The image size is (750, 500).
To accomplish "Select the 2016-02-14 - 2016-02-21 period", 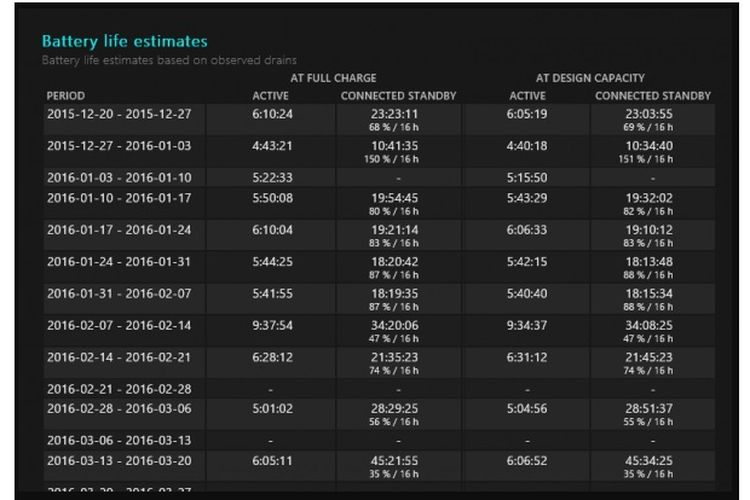I will [x=118, y=356].
